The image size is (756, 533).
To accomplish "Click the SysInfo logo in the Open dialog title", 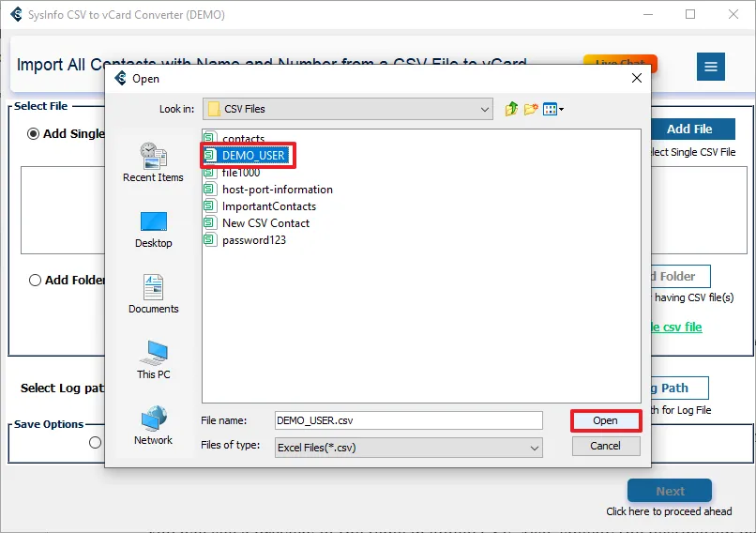I will click(x=120, y=78).
